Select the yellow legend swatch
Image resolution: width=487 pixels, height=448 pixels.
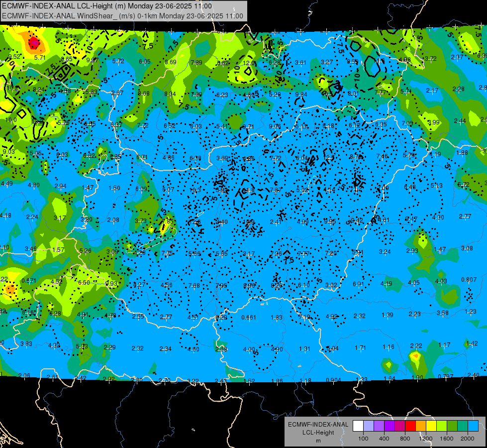[x=431, y=426]
